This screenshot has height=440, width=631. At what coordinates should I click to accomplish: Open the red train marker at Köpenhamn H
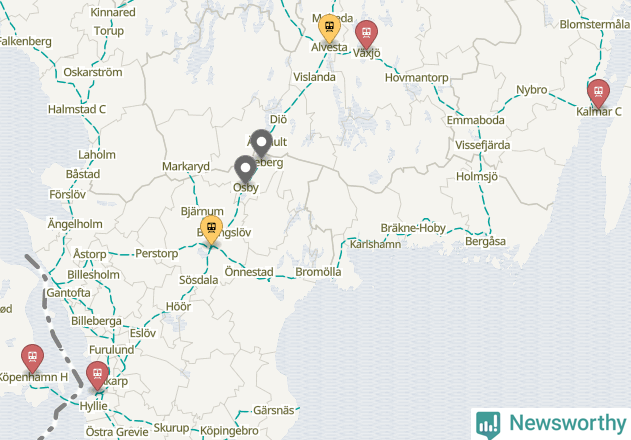tap(32, 358)
